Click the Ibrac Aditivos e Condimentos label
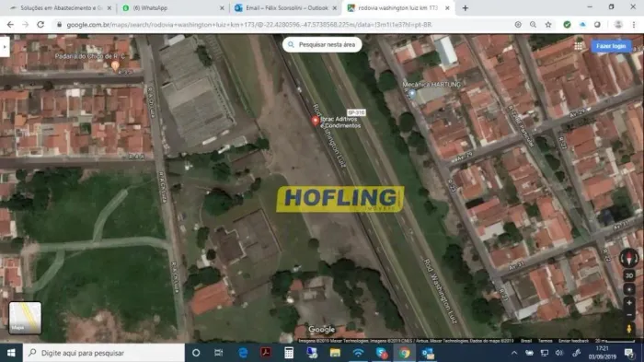The height and width of the screenshot is (362, 644). click(x=340, y=123)
